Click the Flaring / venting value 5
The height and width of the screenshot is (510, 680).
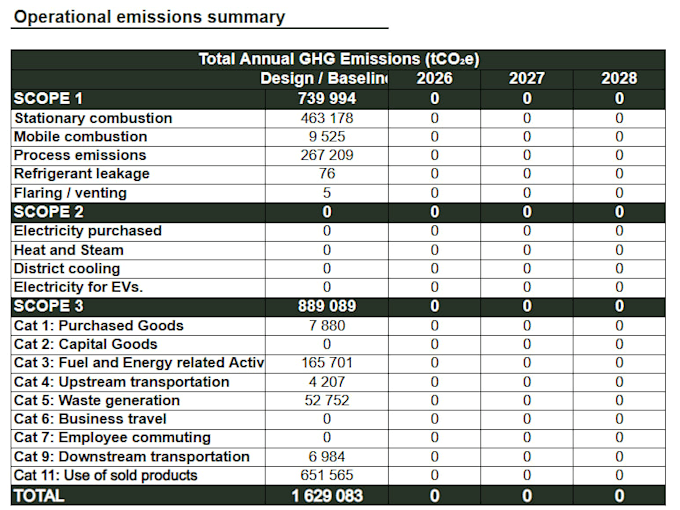click(327, 193)
